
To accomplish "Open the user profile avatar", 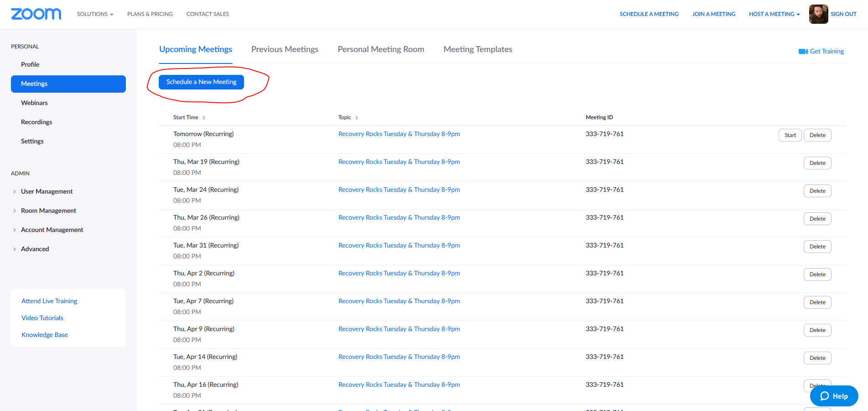I will coord(818,14).
